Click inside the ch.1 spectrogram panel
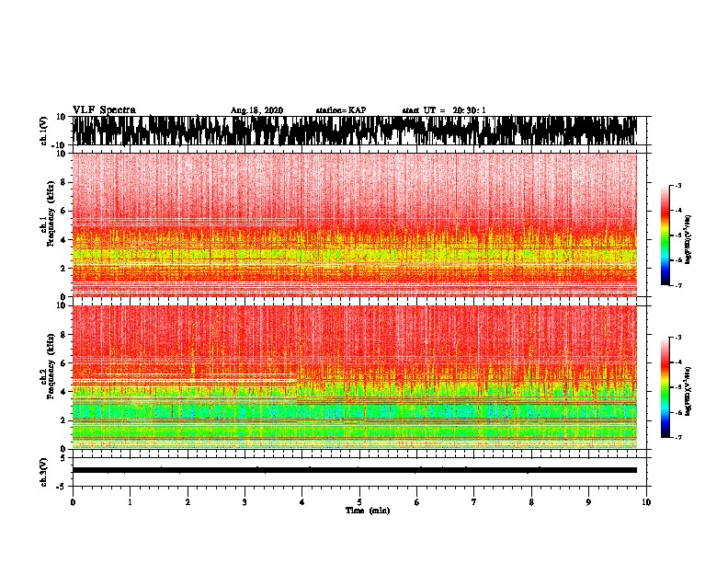Image resolution: width=728 pixels, height=563 pixels. (354, 224)
